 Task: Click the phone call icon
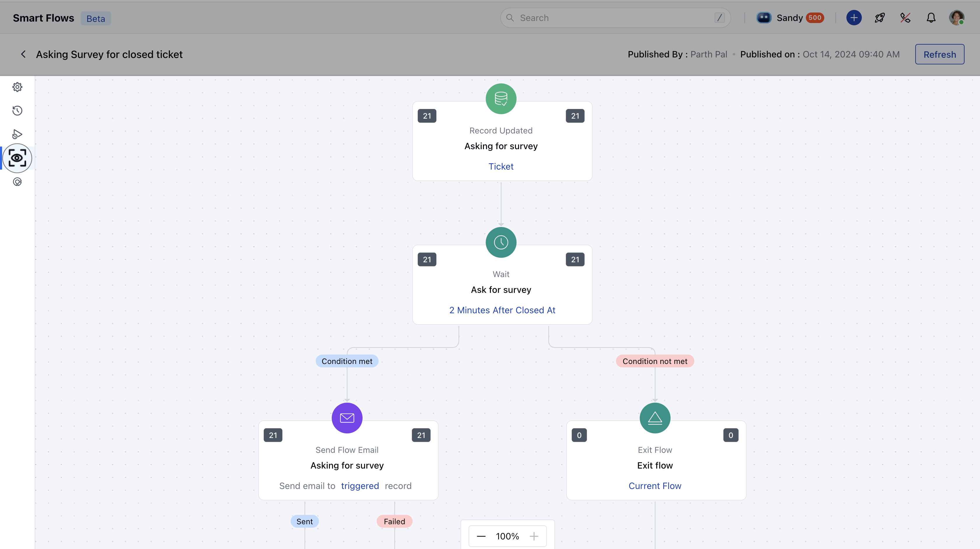905,18
